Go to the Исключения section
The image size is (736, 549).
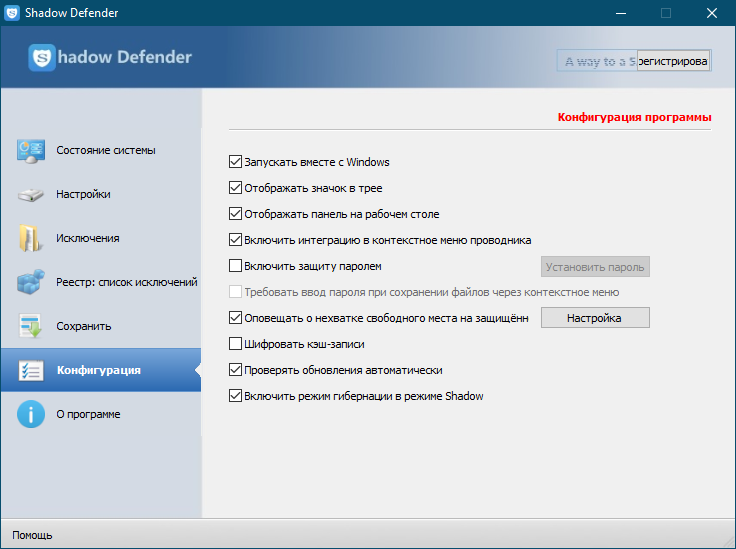point(101,238)
